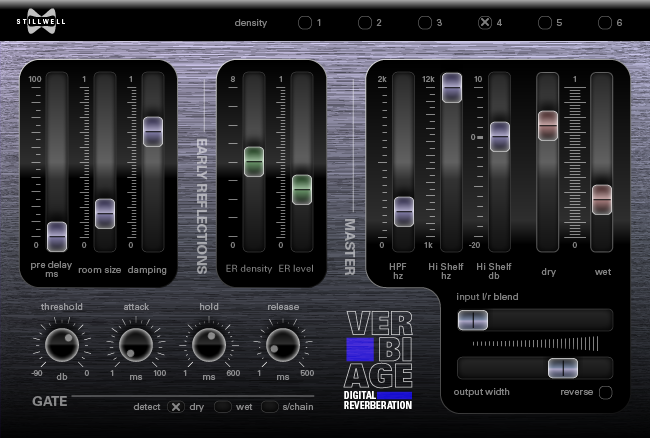Click the 'MASTER' vertical title

350,247
